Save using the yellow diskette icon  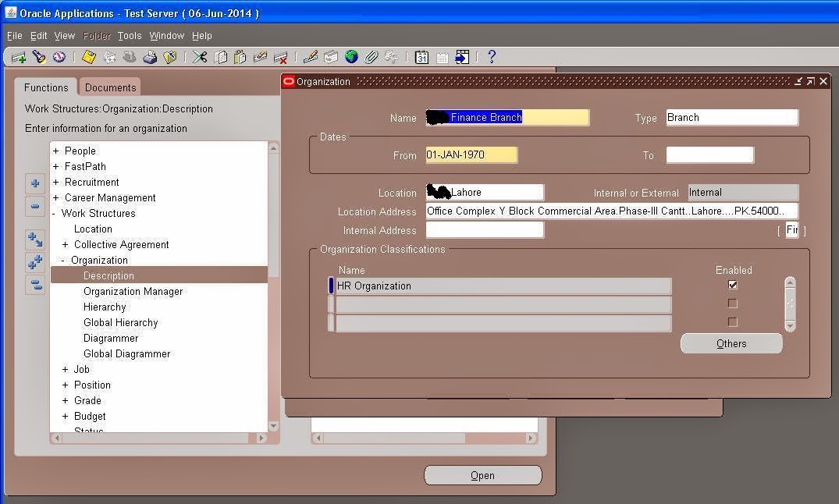(x=89, y=57)
